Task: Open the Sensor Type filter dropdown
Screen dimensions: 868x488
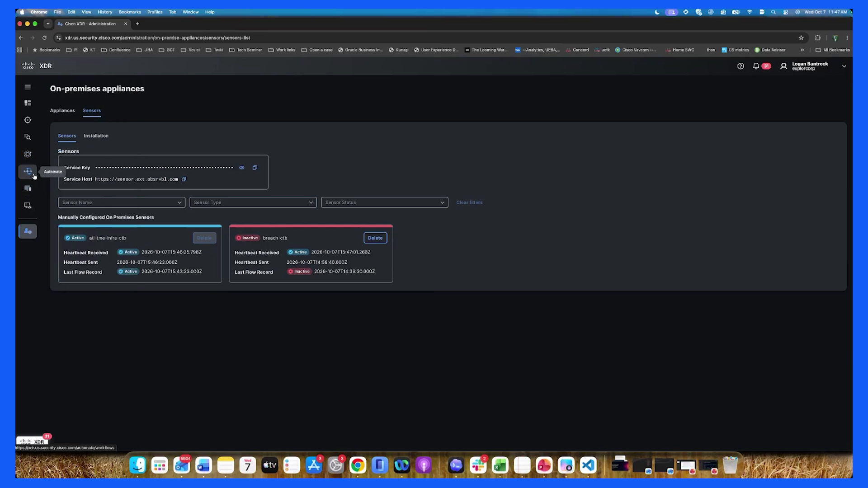Action: pyautogui.click(x=253, y=202)
